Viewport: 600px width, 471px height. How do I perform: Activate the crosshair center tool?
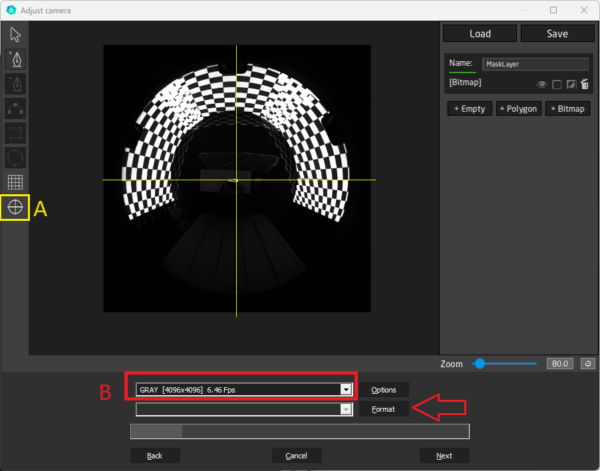[x=15, y=207]
